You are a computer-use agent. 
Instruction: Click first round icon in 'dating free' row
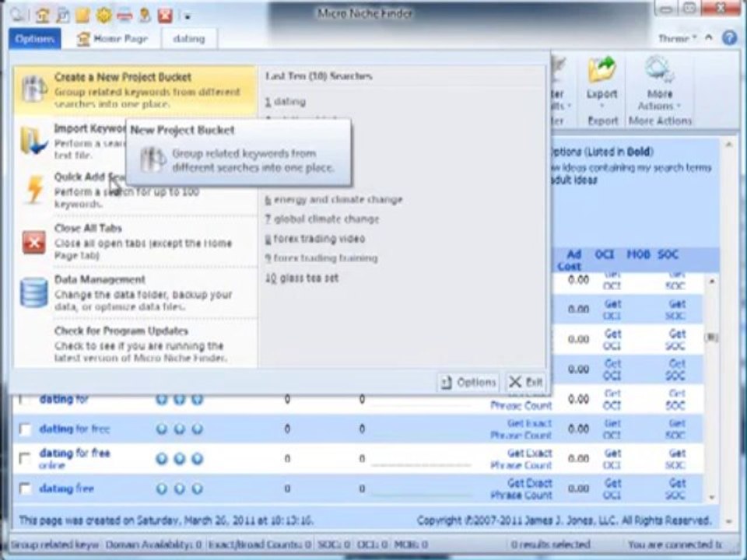[x=162, y=488]
